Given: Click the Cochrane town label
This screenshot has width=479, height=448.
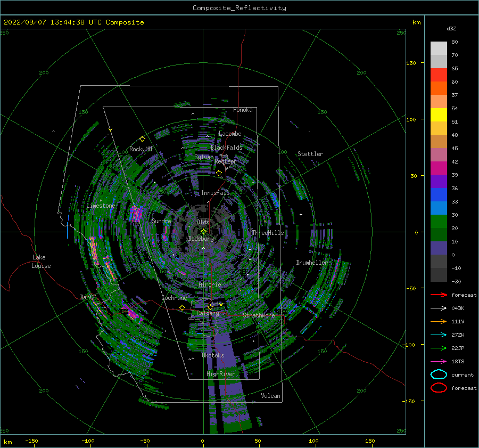Looking at the screenshot, I should 174,298.
